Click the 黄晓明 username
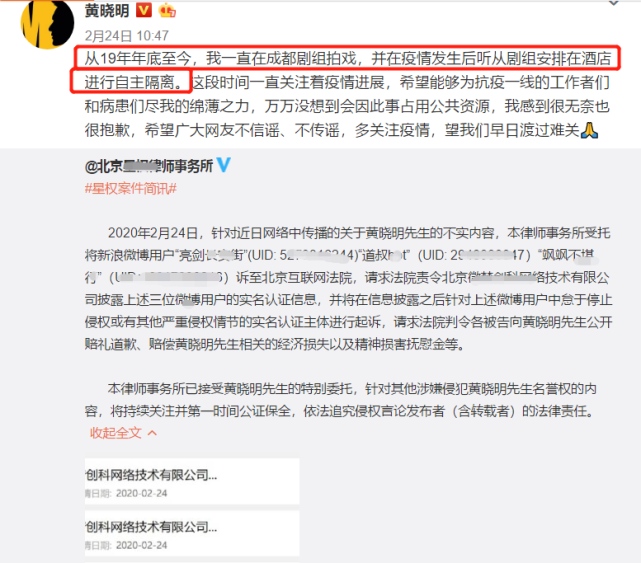Viewport: 641px width, 563px height. point(107,11)
